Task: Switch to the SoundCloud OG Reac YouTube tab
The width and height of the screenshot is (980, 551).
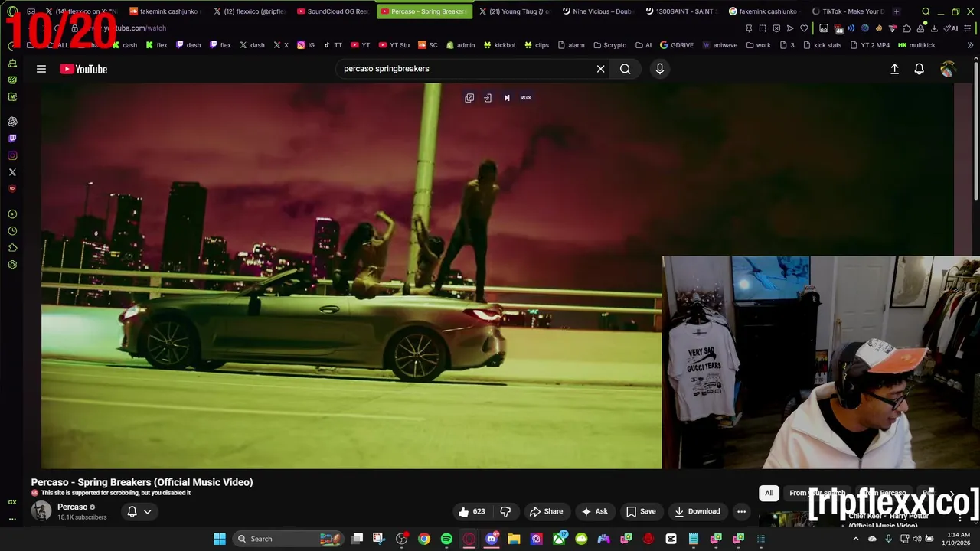Action: click(332, 11)
